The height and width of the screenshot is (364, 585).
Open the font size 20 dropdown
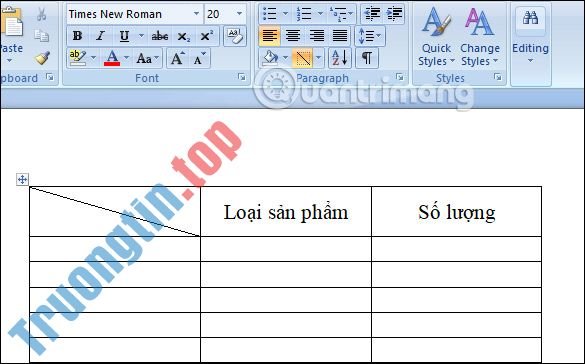[x=239, y=14]
